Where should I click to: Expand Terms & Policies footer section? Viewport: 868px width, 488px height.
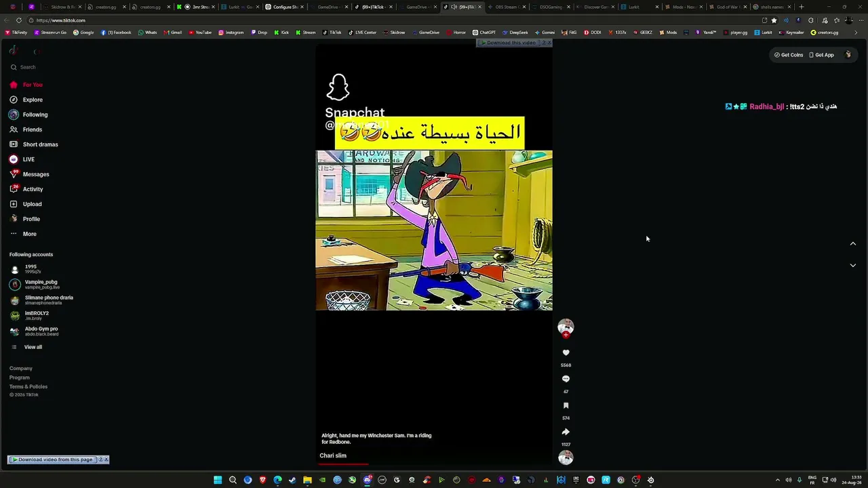pyautogui.click(x=28, y=386)
